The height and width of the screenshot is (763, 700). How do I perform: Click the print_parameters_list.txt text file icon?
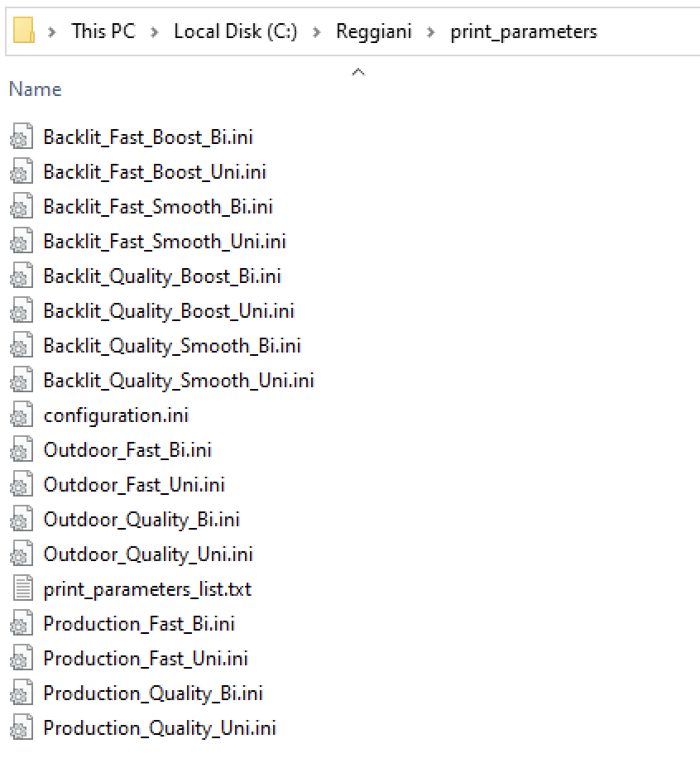pyautogui.click(x=22, y=588)
